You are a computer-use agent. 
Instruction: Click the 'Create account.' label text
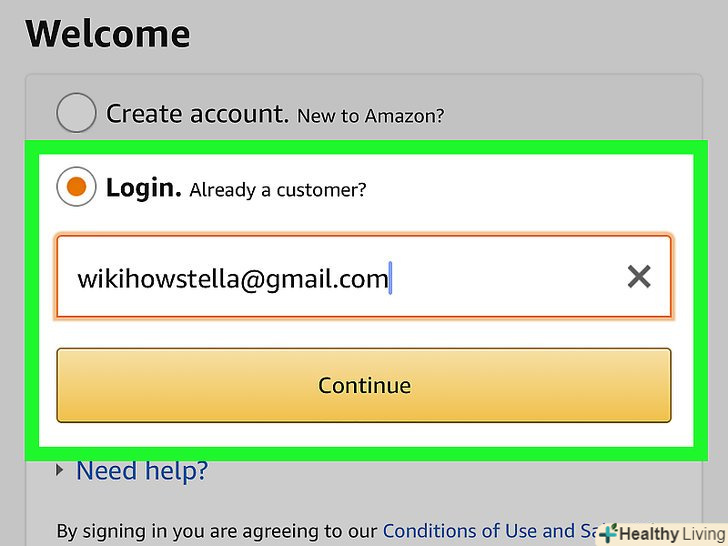pos(197,114)
